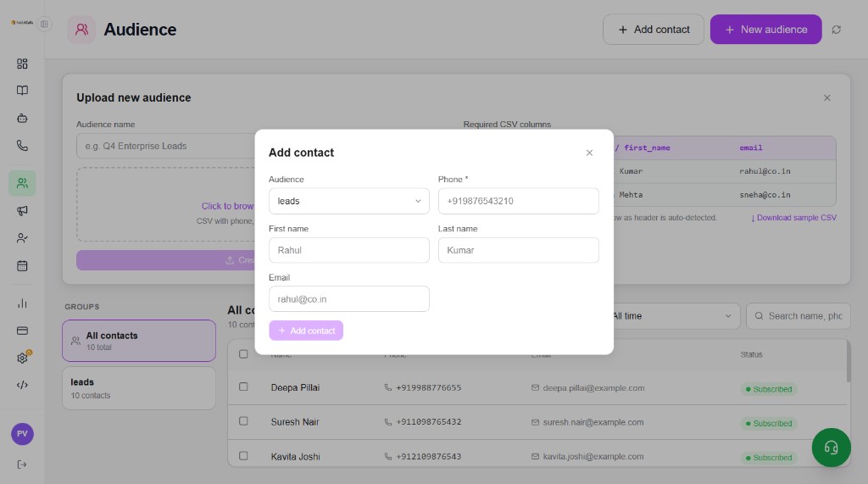Viewport: 868px width, 484px height.
Task: Click the logout icon at sidebar bottom
Action: tap(22, 465)
